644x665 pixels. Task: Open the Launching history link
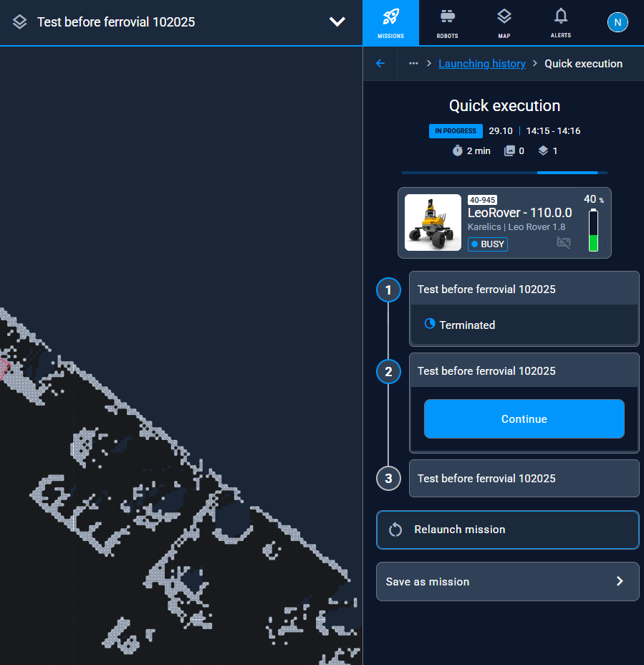tap(482, 64)
